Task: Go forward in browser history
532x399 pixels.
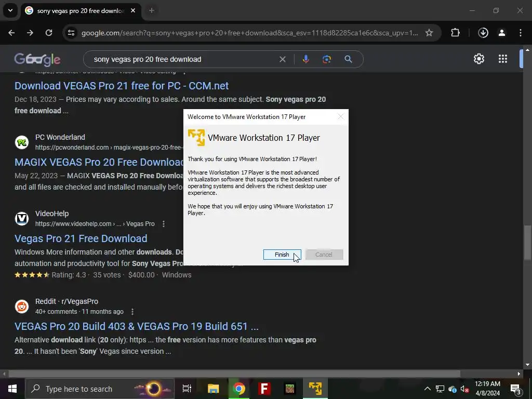Action: [x=30, y=33]
